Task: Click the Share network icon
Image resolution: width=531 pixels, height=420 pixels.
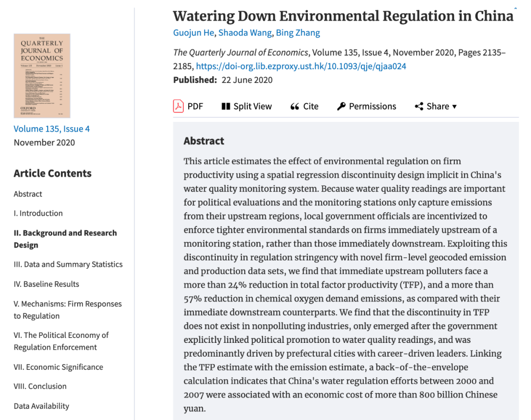Action: [419, 107]
